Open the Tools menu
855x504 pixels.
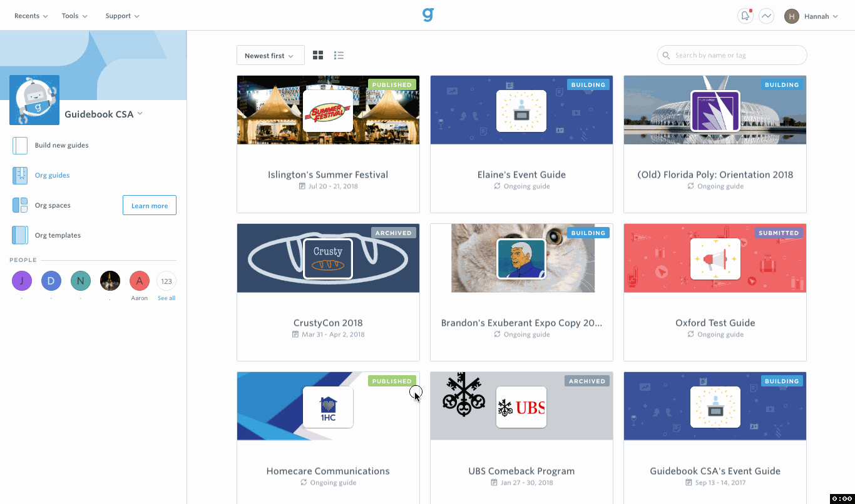pyautogui.click(x=74, y=16)
